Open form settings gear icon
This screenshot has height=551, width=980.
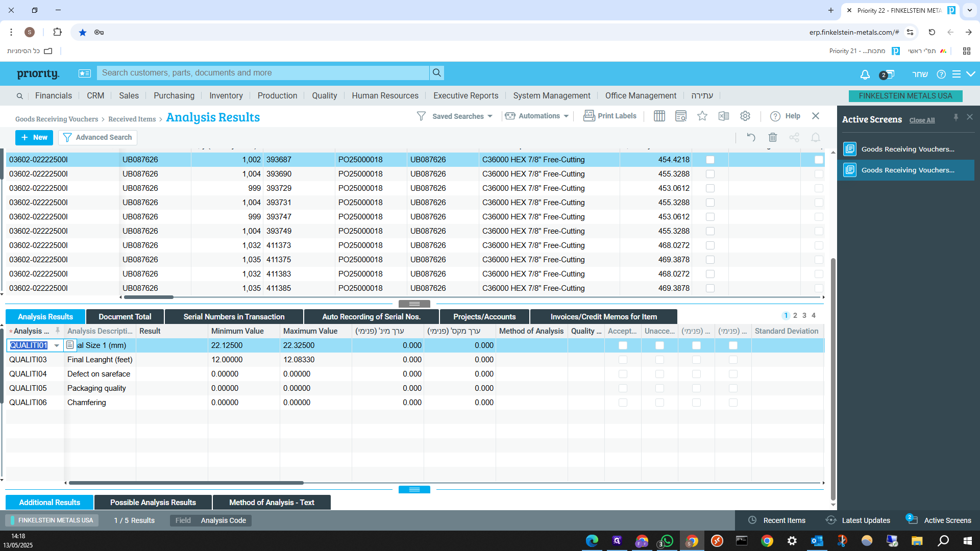(745, 116)
